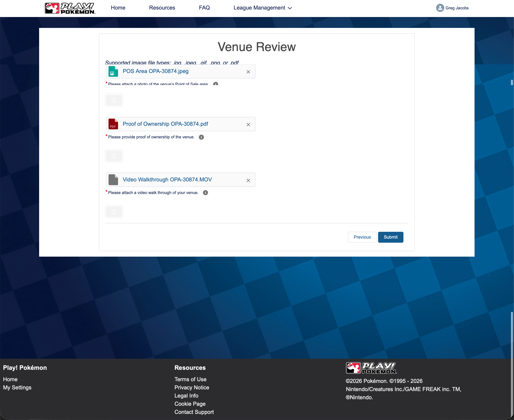Click the info icon beside video walk through label
514x420 pixels.
(x=205, y=193)
